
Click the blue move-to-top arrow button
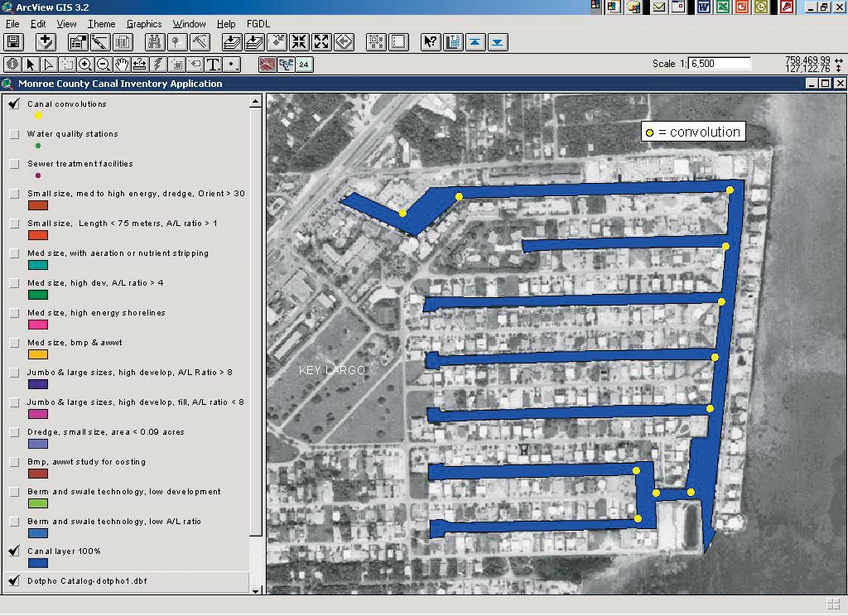(475, 41)
